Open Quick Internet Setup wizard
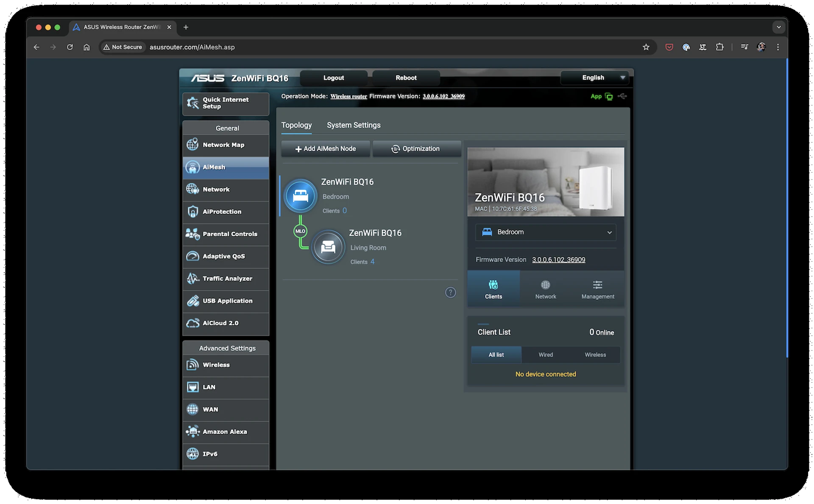 (x=226, y=103)
